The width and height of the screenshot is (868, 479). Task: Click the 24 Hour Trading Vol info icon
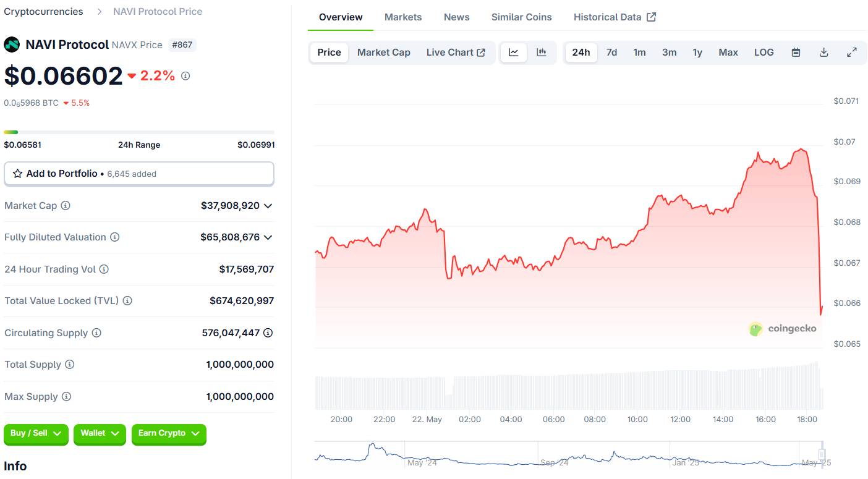point(104,269)
